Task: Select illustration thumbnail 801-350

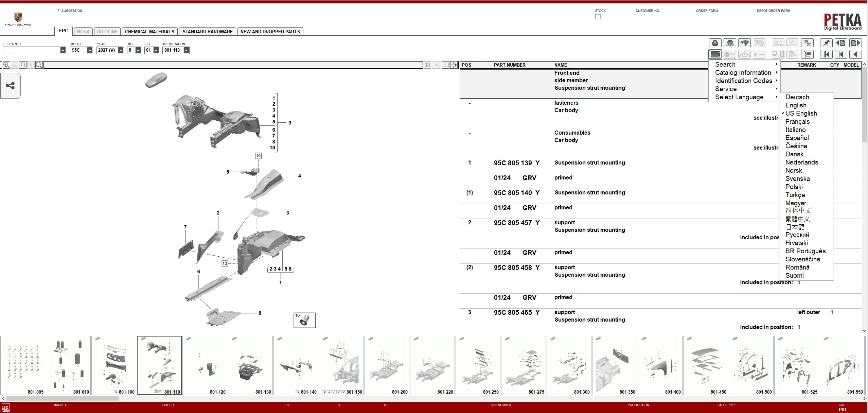Action: coord(615,365)
